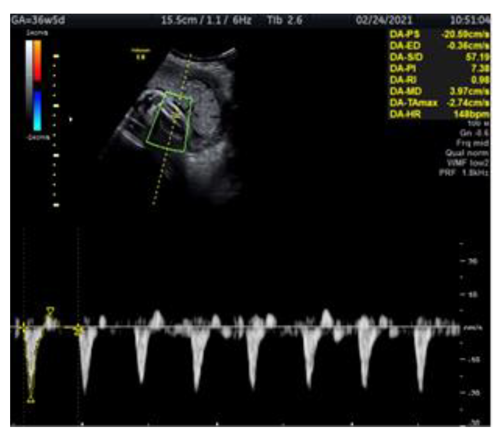Select the DA-PI pulsatility index label
504x441 pixels.
click(x=403, y=69)
